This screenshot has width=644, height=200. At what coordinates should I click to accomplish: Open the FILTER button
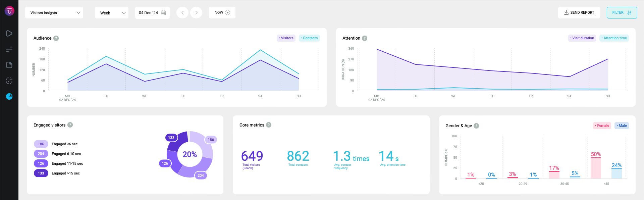click(622, 13)
